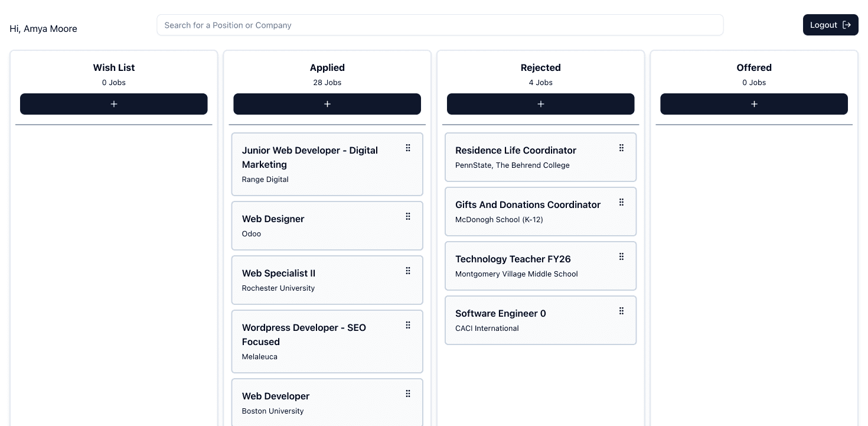Open the Wordpress Developer - SEO Focused card

coord(327,342)
